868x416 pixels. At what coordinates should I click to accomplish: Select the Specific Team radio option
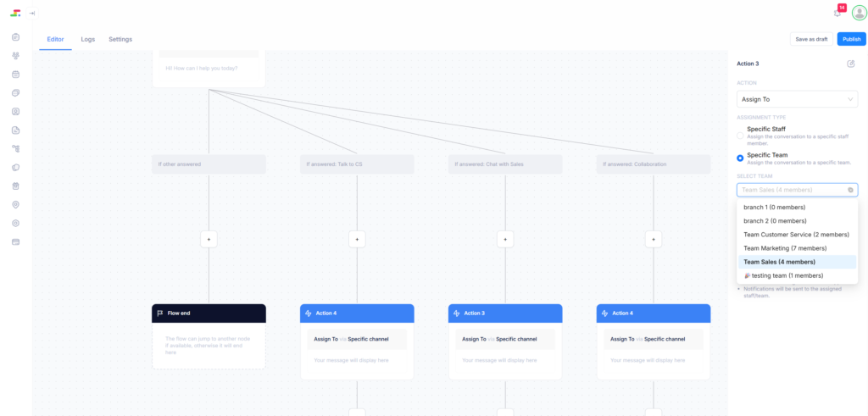click(740, 158)
